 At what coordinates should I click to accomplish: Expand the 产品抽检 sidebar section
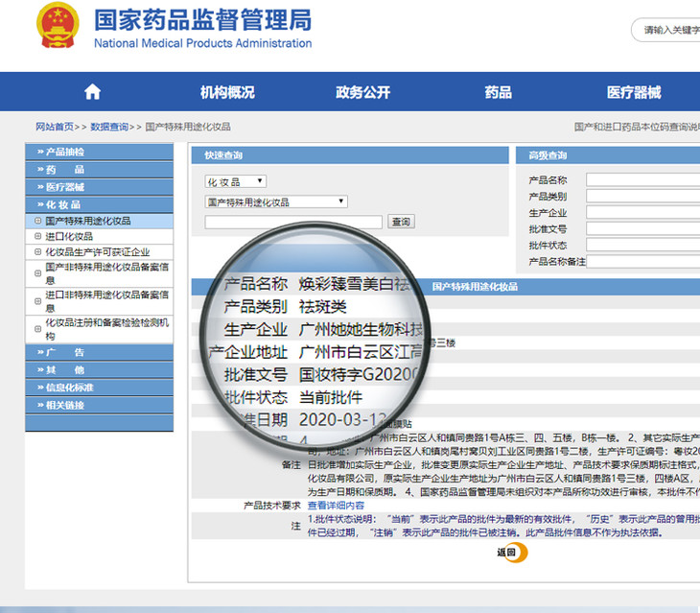pyautogui.click(x=99, y=153)
